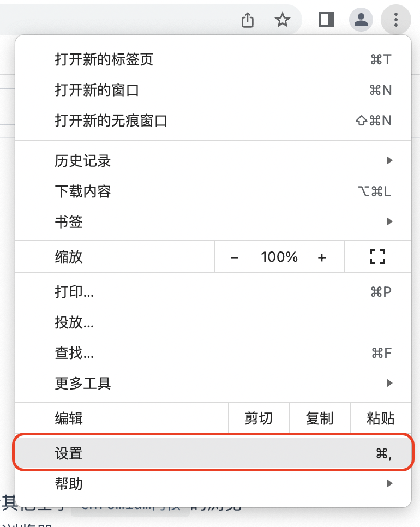
Task: Click the 剪切 button
Action: 259,418
